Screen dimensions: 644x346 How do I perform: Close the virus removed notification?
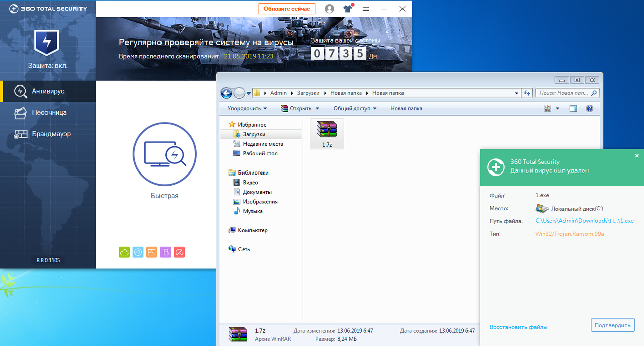coord(637,156)
